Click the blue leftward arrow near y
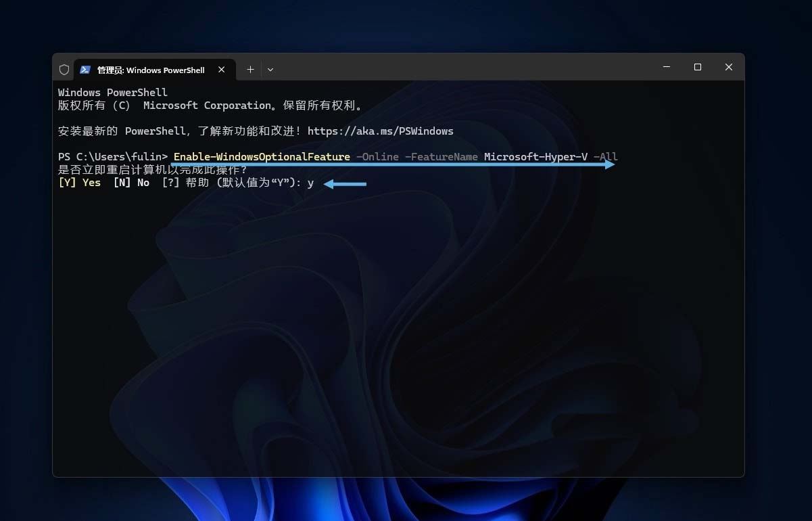Screen dimensions: 812x521 pyautogui.click(x=345, y=183)
